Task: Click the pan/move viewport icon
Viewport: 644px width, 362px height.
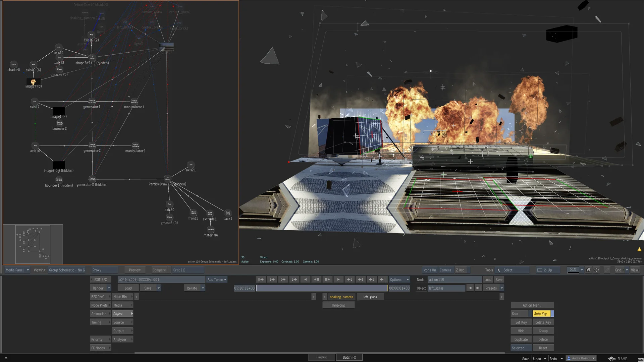Action: pyautogui.click(x=596, y=270)
